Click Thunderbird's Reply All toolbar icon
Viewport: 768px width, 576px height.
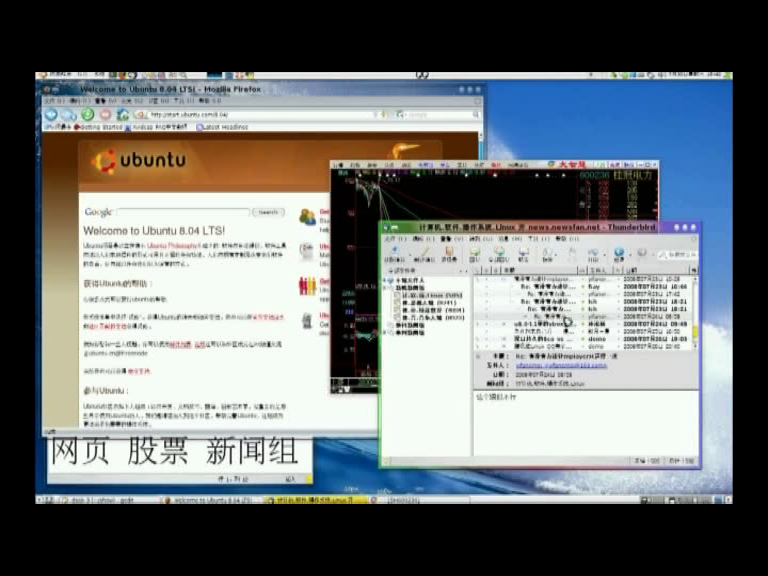click(x=499, y=254)
